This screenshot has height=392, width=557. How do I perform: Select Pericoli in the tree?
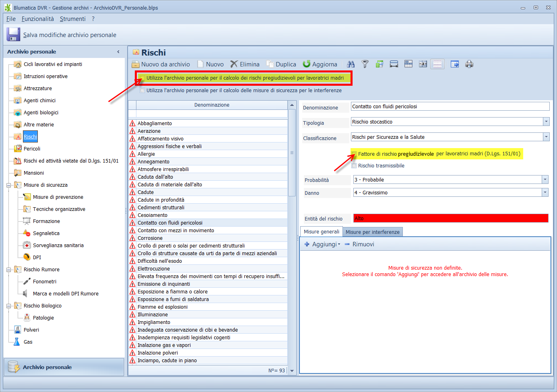tap(32, 149)
